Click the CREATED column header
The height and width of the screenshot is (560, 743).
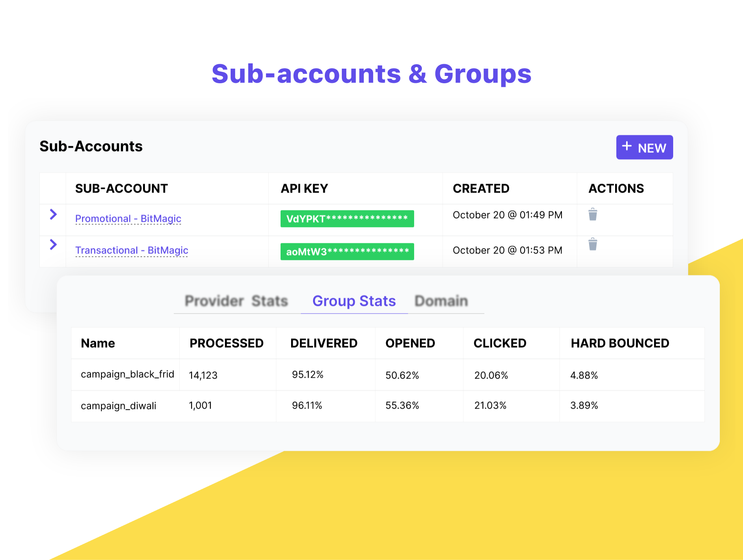coord(481,188)
